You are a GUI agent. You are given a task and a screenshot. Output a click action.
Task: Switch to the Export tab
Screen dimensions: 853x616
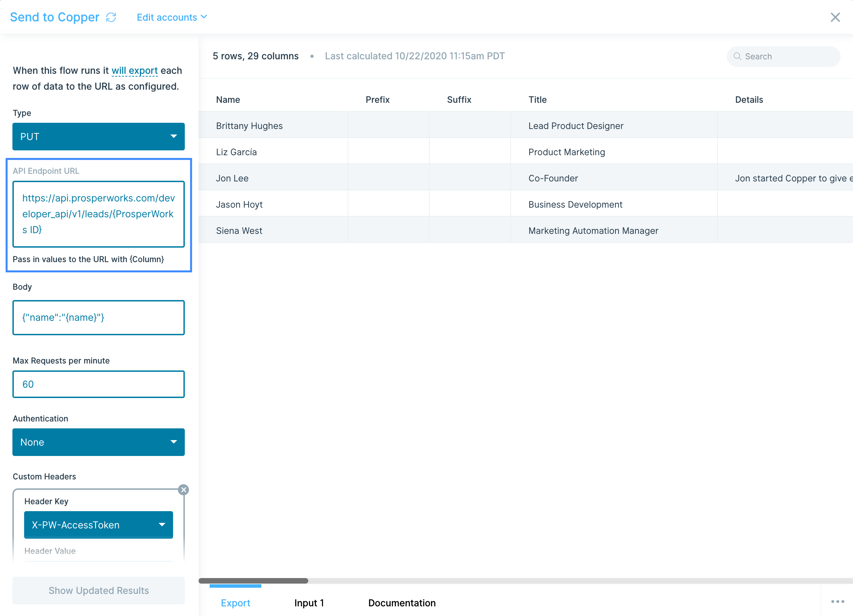click(235, 603)
